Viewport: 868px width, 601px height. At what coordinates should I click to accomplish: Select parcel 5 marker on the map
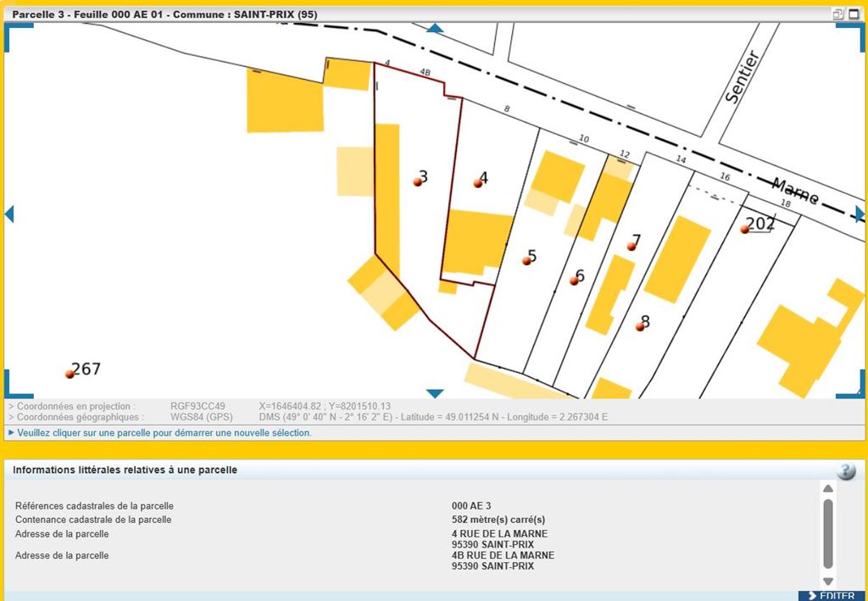click(526, 260)
